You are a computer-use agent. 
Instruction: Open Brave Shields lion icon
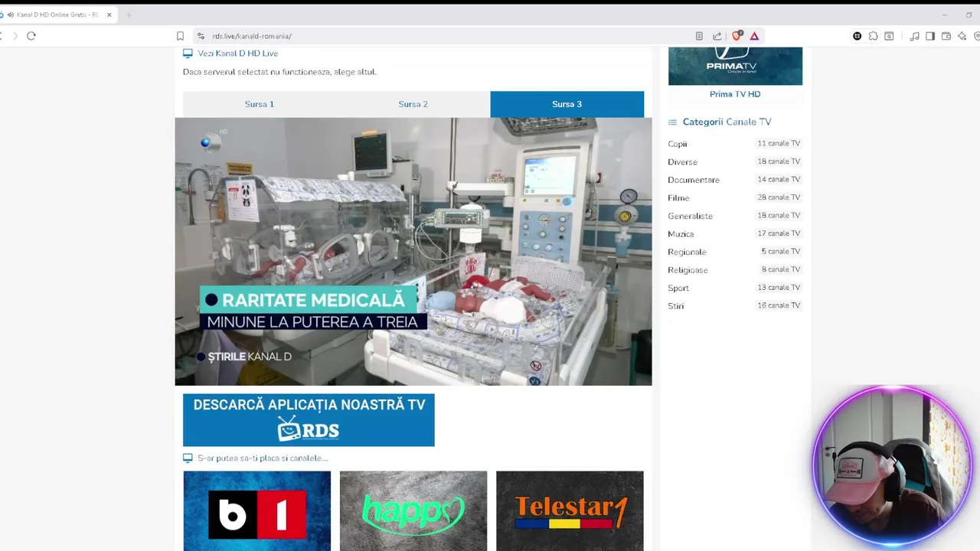737,36
